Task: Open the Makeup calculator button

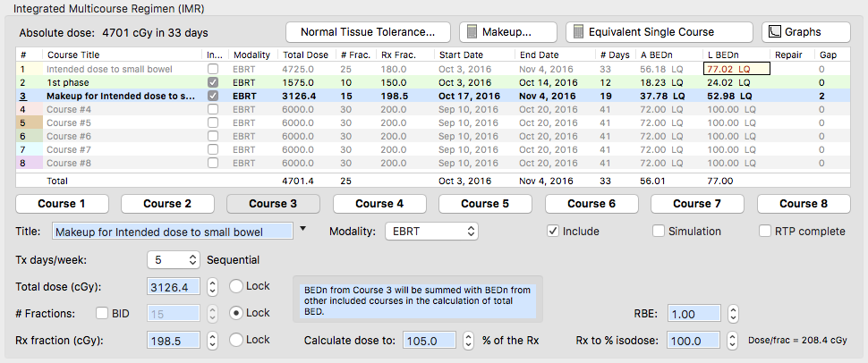Action: (508, 32)
